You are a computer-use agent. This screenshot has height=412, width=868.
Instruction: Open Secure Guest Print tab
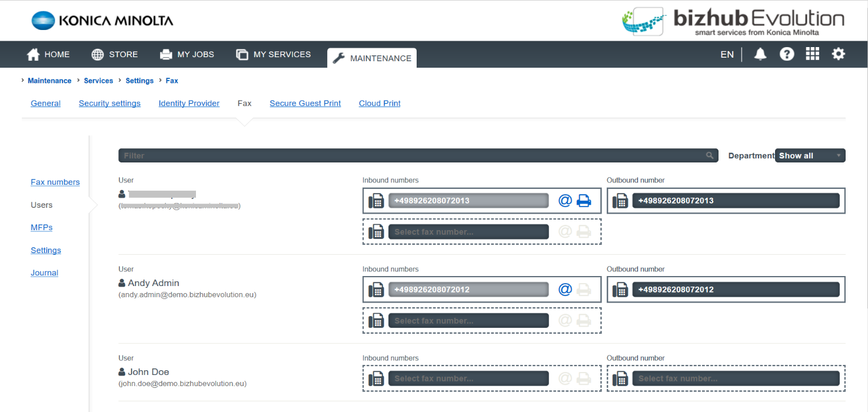pyautogui.click(x=305, y=103)
